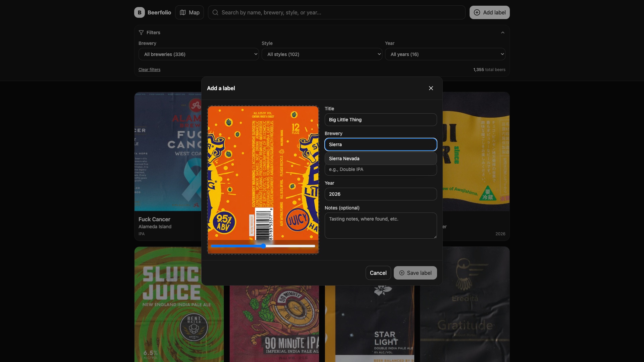Viewport: 644px width, 362px height.
Task: Select the Sierra Nevada suggestion
Action: point(381,159)
